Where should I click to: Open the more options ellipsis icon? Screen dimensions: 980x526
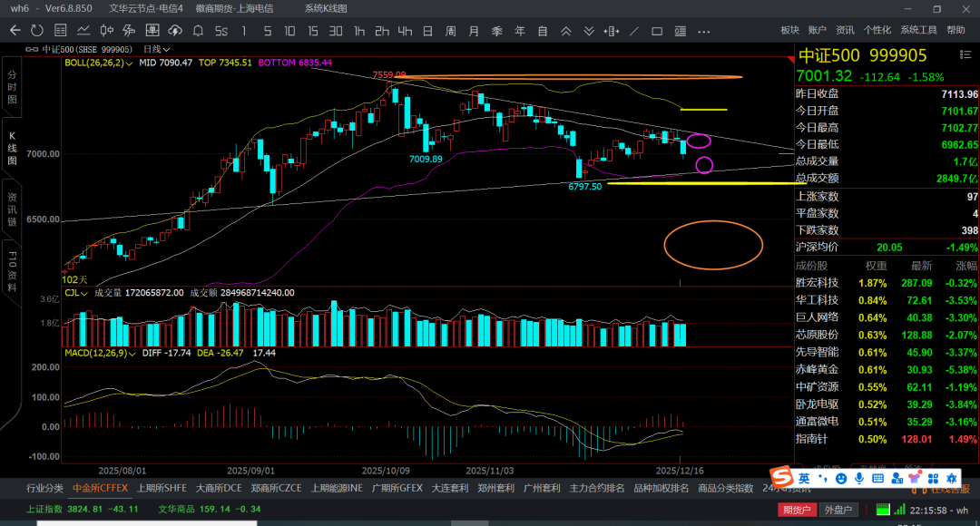[x=704, y=31]
